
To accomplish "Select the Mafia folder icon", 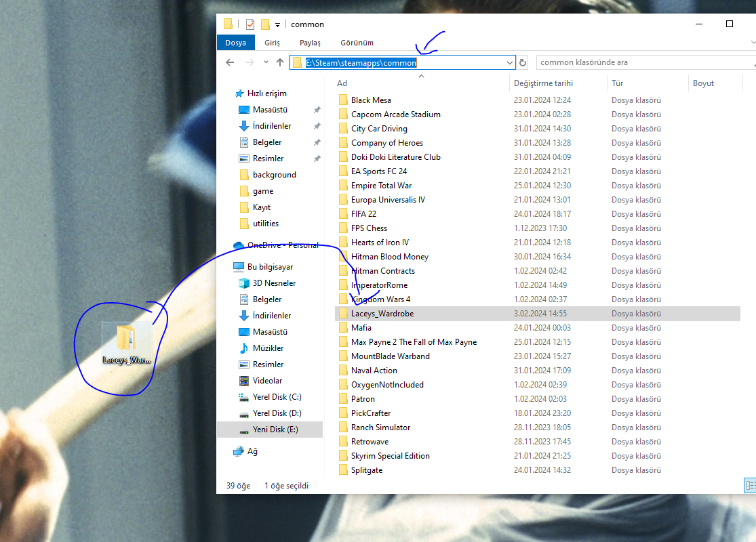I will coord(343,328).
